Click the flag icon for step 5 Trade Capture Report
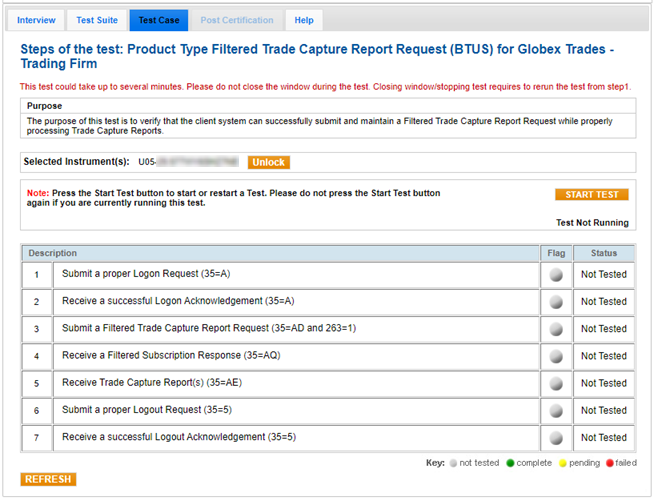654x501 pixels. (x=556, y=383)
